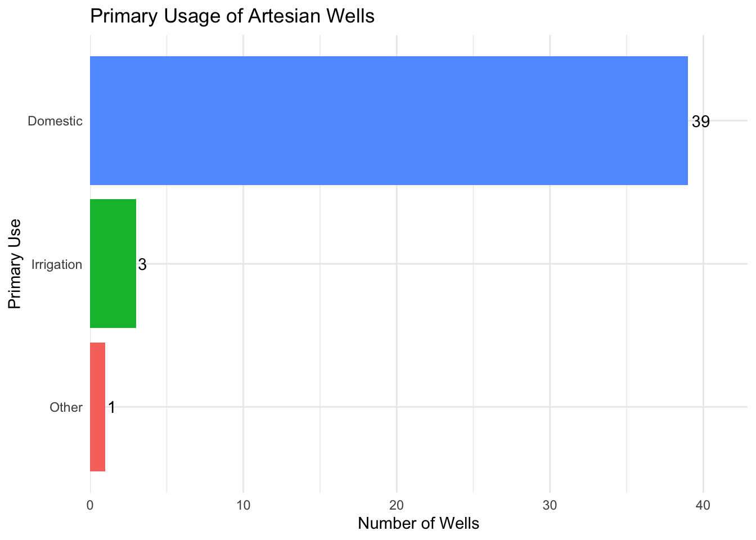This screenshot has width=756, height=540.
Task: Click the 39 value label
Action: click(x=701, y=121)
